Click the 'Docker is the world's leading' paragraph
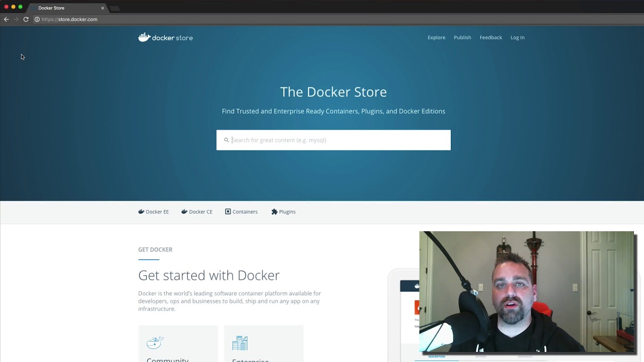Screen dimensions: 644x362 [229, 301]
